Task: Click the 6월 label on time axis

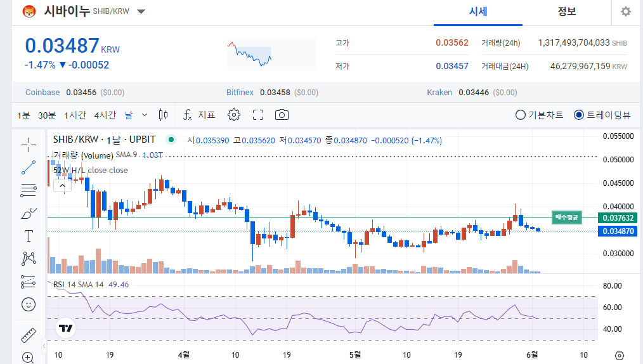Action: click(532, 355)
